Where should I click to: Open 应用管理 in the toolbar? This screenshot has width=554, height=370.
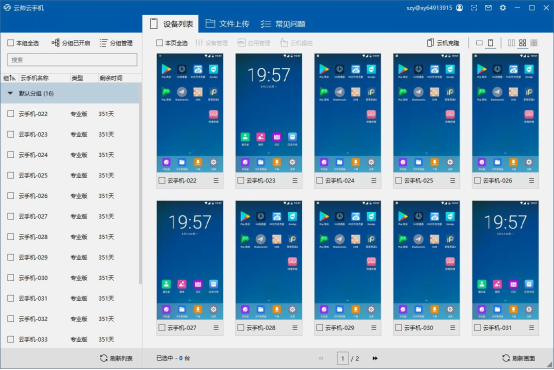point(254,43)
